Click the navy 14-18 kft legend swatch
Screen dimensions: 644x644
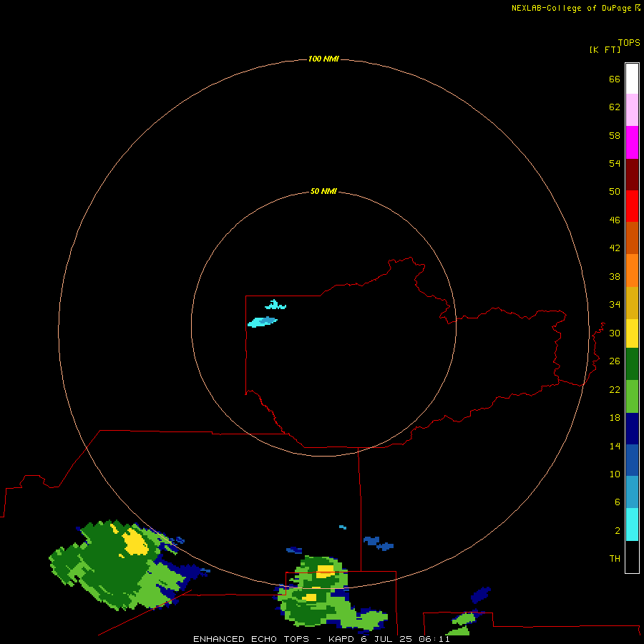632,429
